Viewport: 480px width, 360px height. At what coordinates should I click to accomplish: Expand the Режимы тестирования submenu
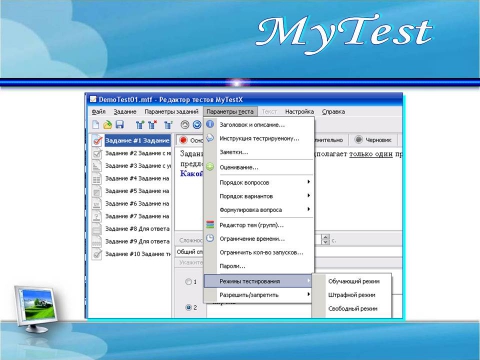[x=309, y=281]
